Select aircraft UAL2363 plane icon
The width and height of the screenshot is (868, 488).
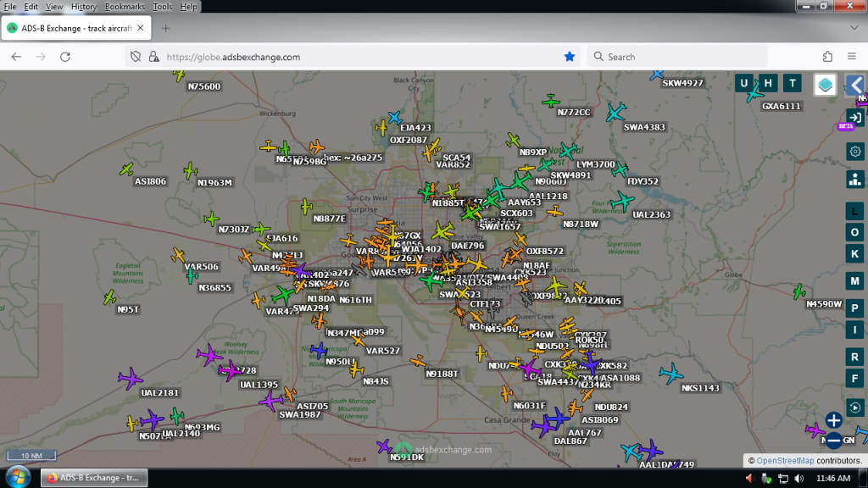tap(623, 202)
